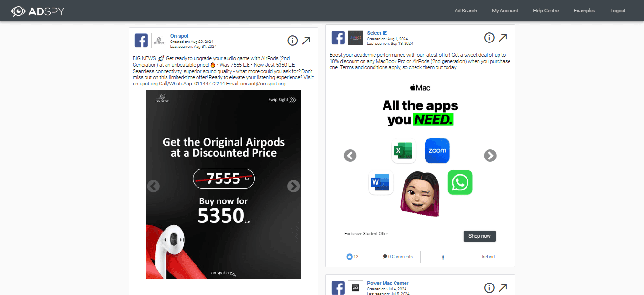This screenshot has width=644, height=295.
Task: Click 'Exclusive Student Offer.' text
Action: (367, 234)
